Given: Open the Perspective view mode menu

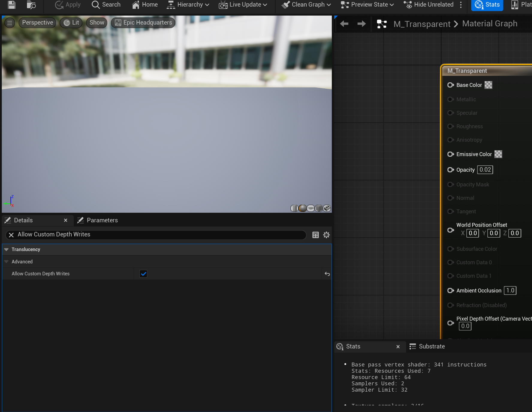Looking at the screenshot, I should 37,23.
